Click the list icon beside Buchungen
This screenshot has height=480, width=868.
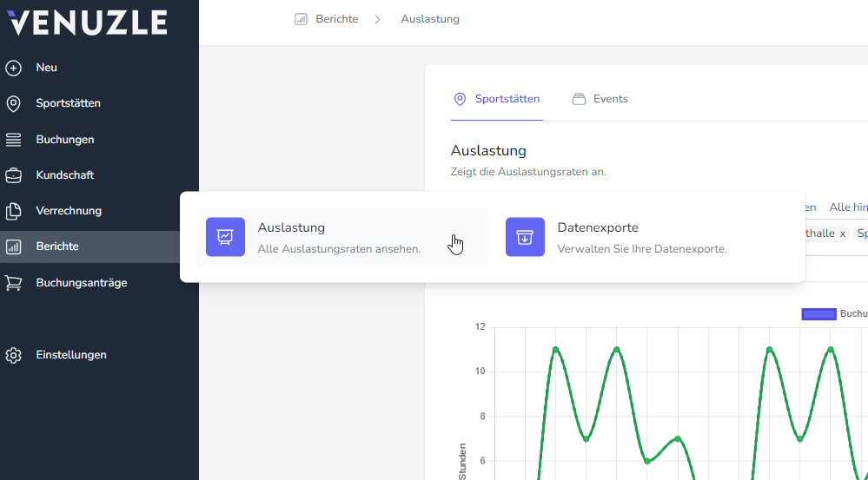pyautogui.click(x=13, y=140)
